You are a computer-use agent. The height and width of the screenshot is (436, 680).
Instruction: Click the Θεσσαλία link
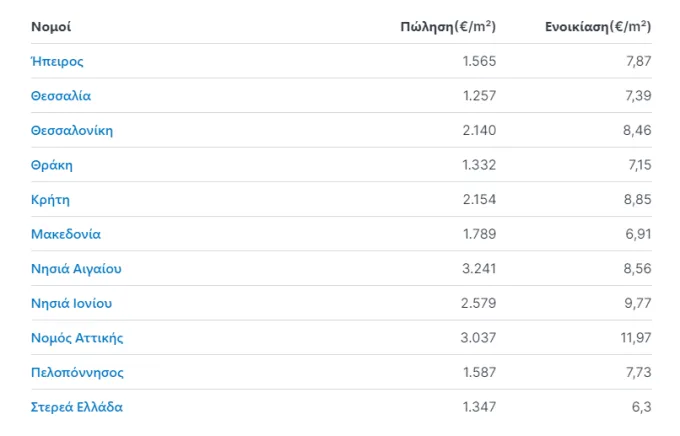(61, 95)
